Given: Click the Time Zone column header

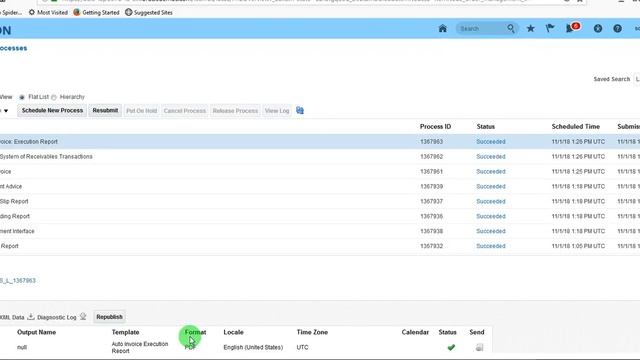Looking at the screenshot, I should point(312,332).
